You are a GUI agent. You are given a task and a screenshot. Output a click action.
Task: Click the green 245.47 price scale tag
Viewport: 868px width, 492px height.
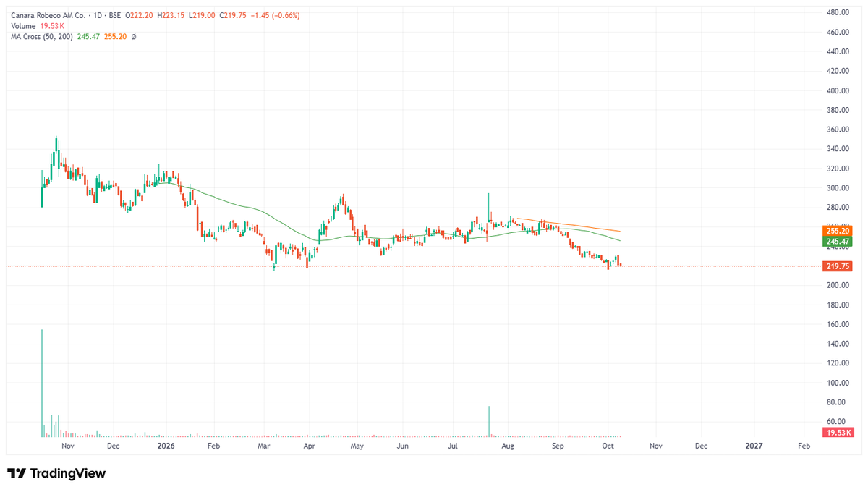pos(838,241)
